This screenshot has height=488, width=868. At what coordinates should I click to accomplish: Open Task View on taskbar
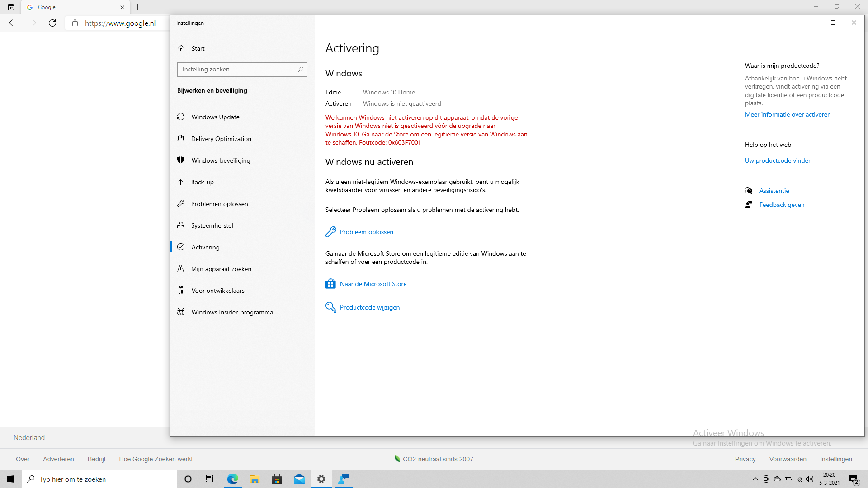[210, 479]
